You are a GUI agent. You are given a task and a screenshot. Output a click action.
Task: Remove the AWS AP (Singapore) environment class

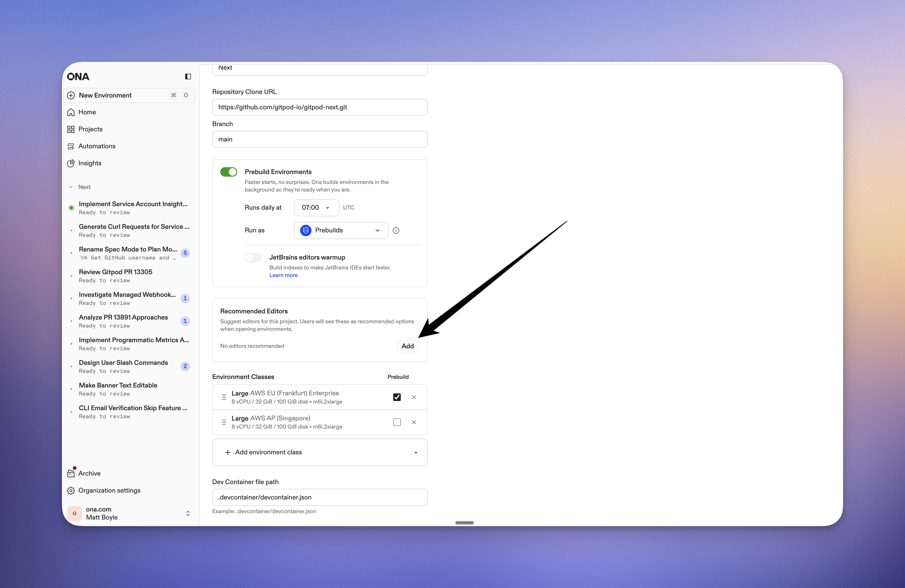coord(414,422)
